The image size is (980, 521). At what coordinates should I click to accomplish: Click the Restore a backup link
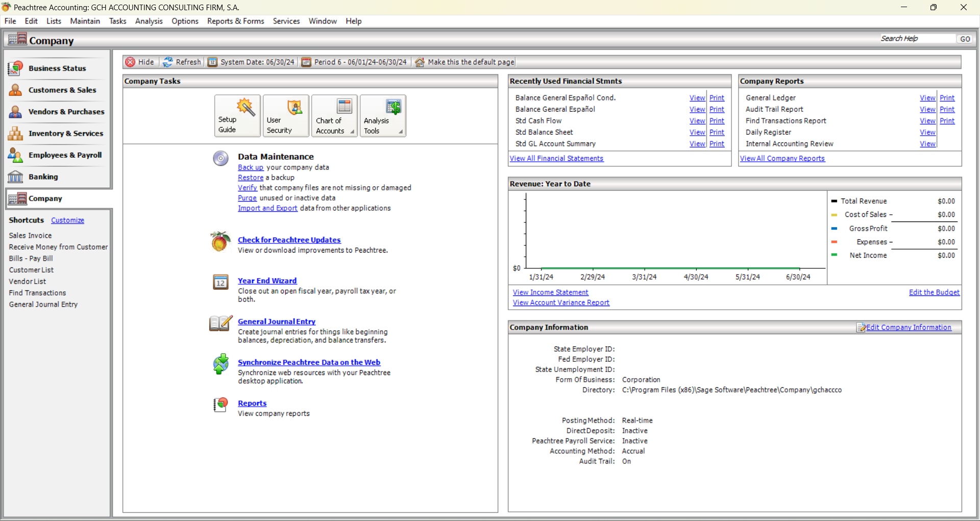point(251,178)
